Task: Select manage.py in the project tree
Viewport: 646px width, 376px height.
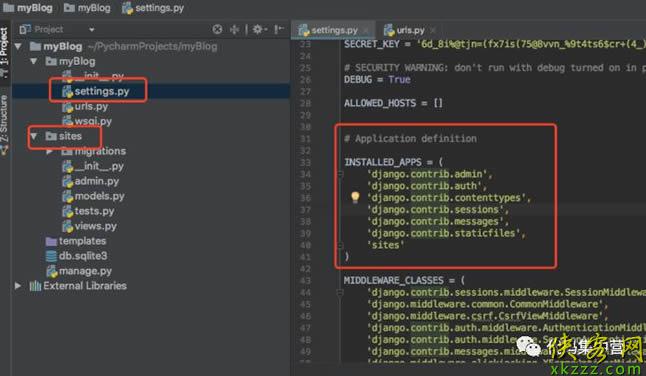Action: pyautogui.click(x=85, y=271)
